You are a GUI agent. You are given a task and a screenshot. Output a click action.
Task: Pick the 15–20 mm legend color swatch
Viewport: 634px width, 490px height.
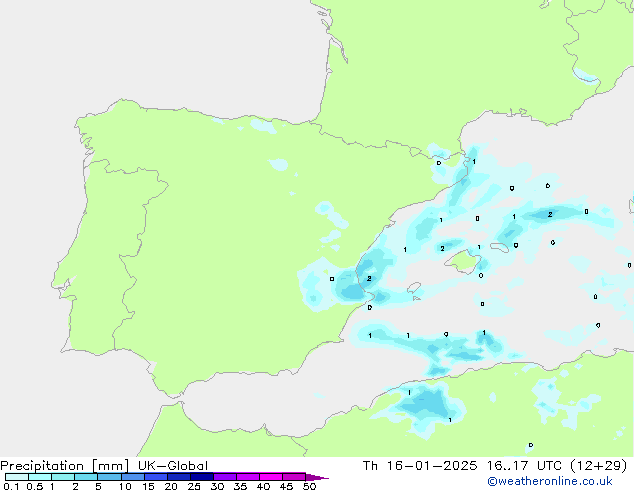pos(155,477)
